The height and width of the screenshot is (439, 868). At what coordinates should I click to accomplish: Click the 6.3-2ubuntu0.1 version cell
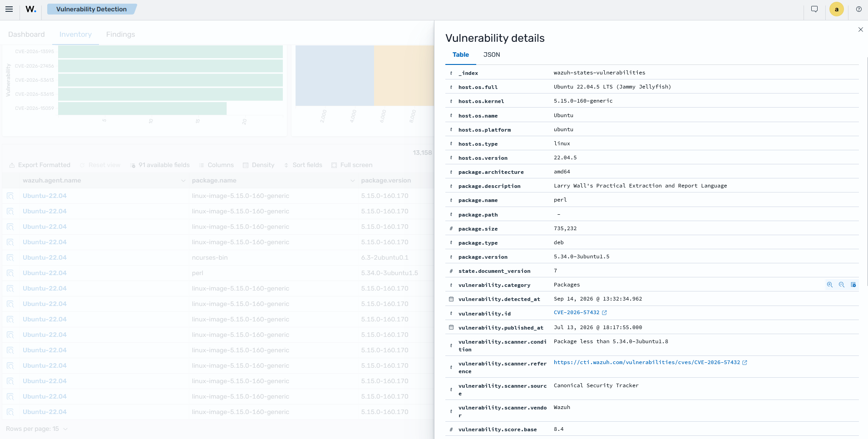click(x=385, y=257)
